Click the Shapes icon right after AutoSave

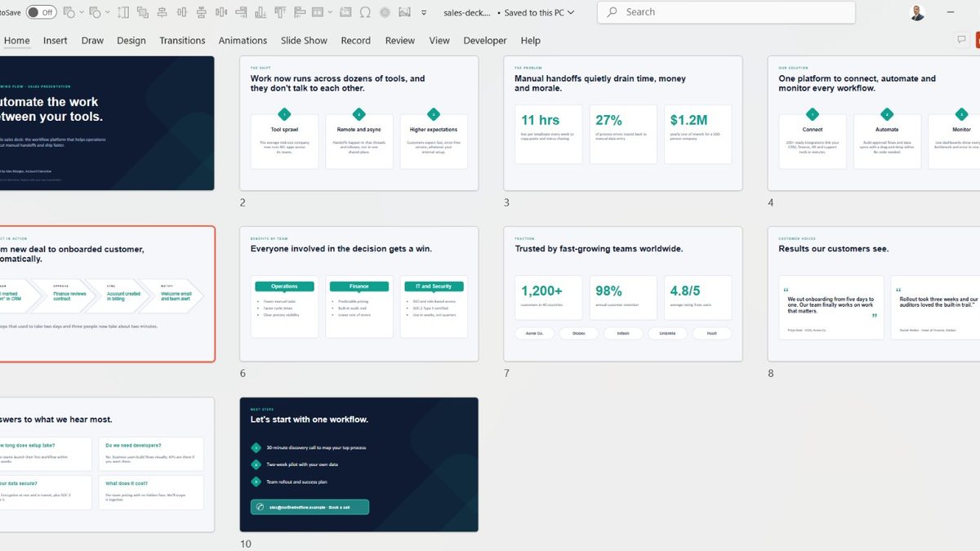69,12
